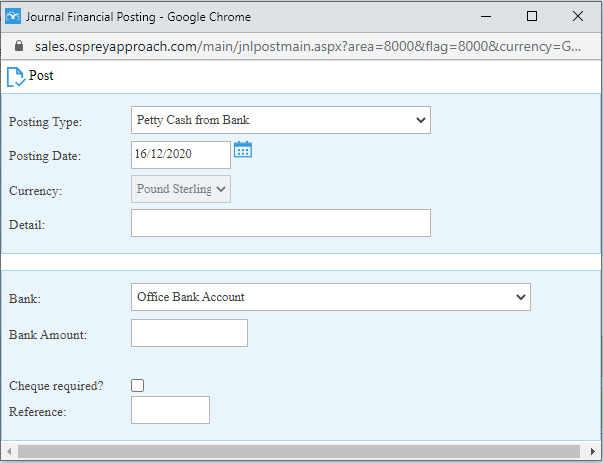Viewport: 603px width, 463px height.
Task: Open the Posting Date calendar picker
Action: (243, 150)
